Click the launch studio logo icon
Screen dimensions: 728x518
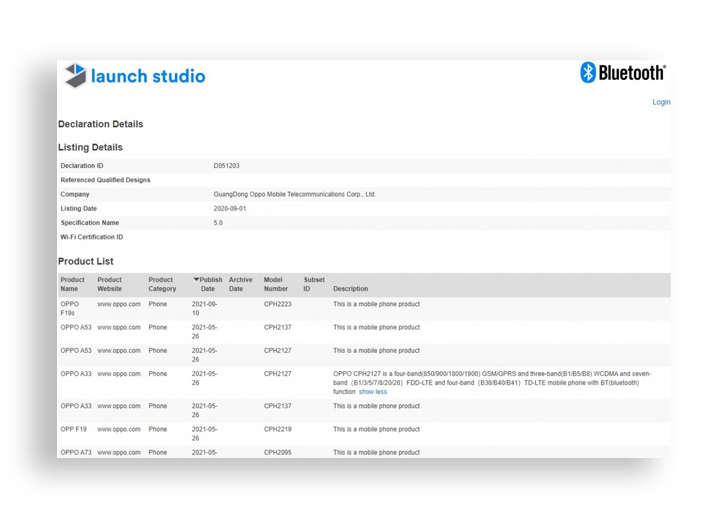[76, 75]
